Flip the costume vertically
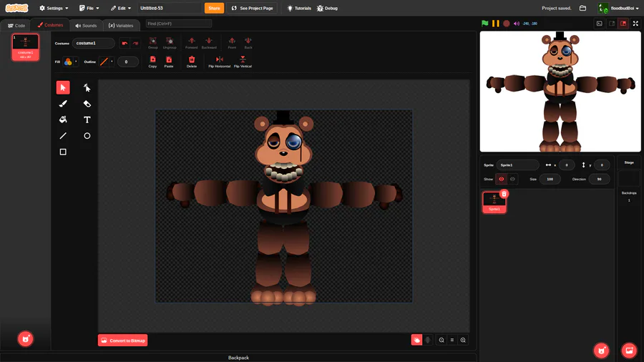Image resolution: width=644 pixels, height=362 pixels. click(243, 62)
